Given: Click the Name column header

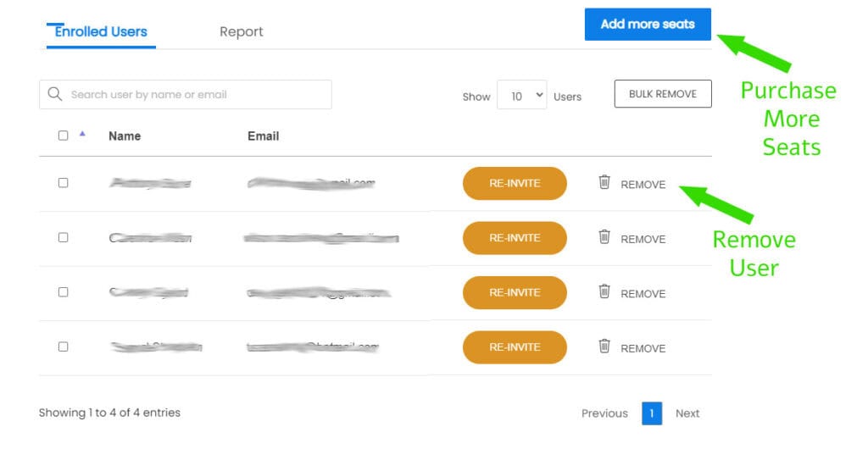Looking at the screenshot, I should pyautogui.click(x=125, y=136).
